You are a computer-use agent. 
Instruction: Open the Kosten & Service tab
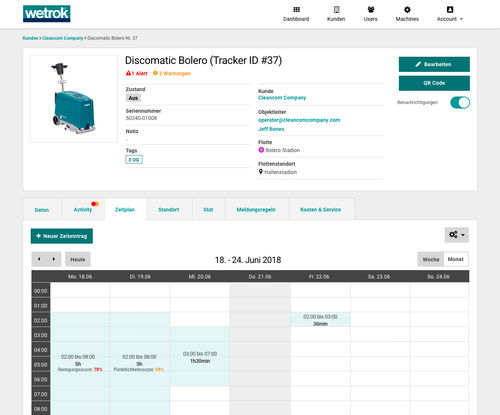coord(321,210)
